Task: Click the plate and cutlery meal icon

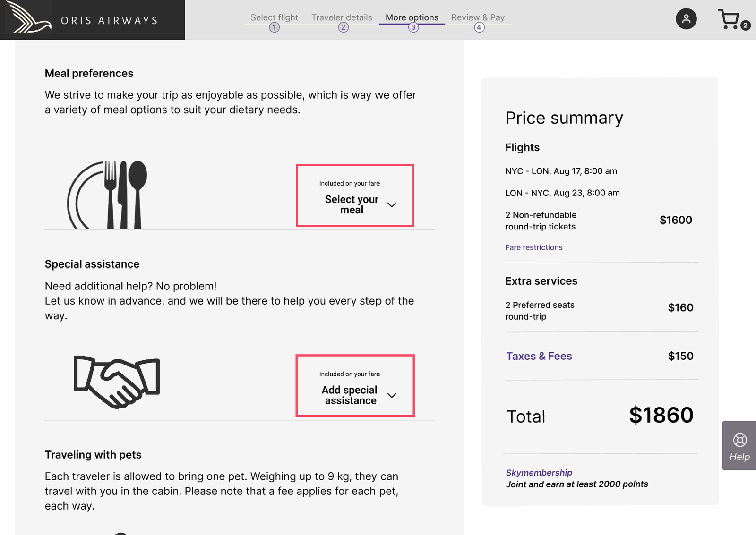Action: tap(107, 195)
